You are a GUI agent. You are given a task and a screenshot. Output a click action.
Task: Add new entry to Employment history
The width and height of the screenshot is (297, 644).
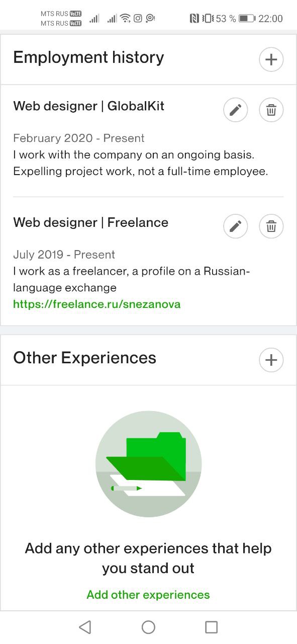271,60
